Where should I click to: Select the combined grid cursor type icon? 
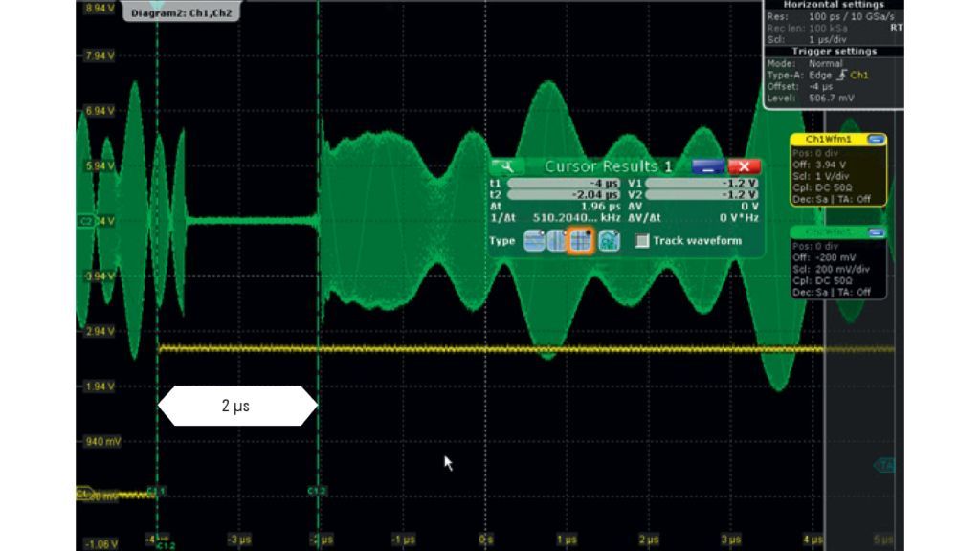point(581,241)
